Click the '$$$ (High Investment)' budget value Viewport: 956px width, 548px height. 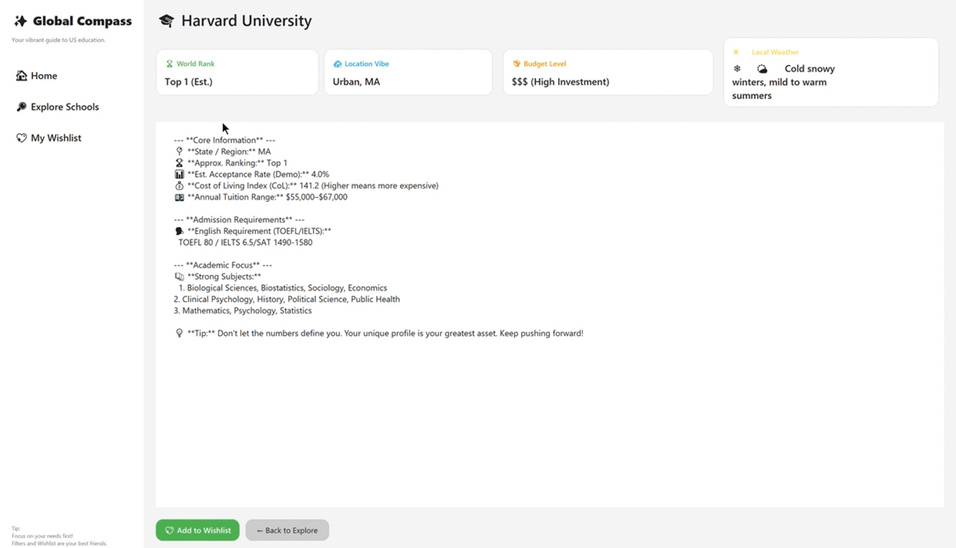point(560,82)
